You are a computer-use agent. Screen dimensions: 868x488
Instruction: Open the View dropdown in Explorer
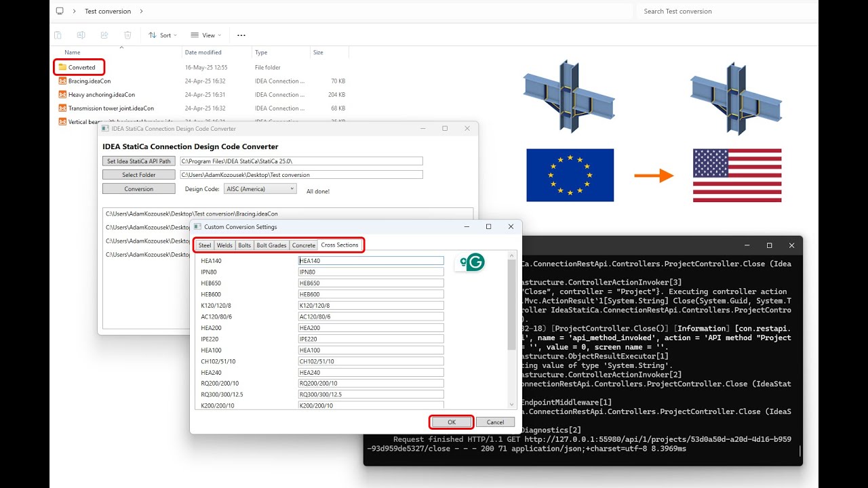click(x=205, y=35)
